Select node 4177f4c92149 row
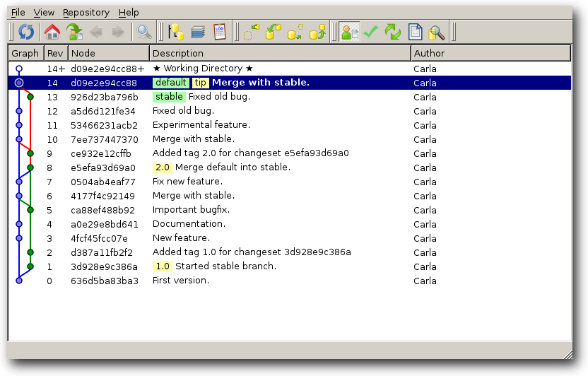This screenshot has height=376, width=588. (x=290, y=196)
